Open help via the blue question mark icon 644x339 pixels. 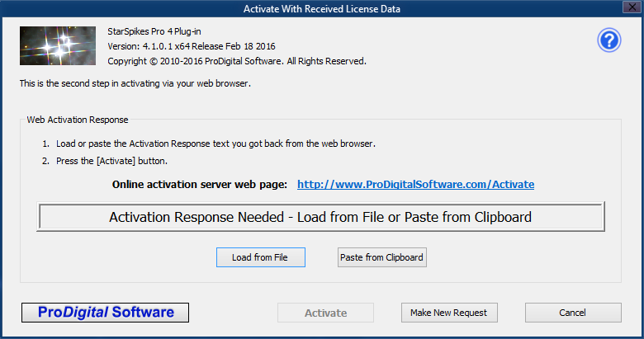pyautogui.click(x=609, y=40)
